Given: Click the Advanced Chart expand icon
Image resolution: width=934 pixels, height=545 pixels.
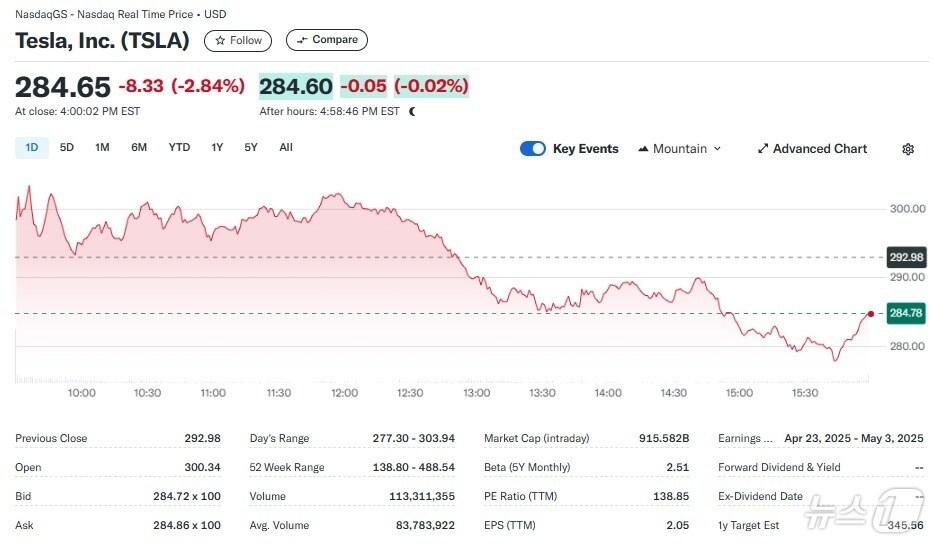Looking at the screenshot, I should [763, 149].
